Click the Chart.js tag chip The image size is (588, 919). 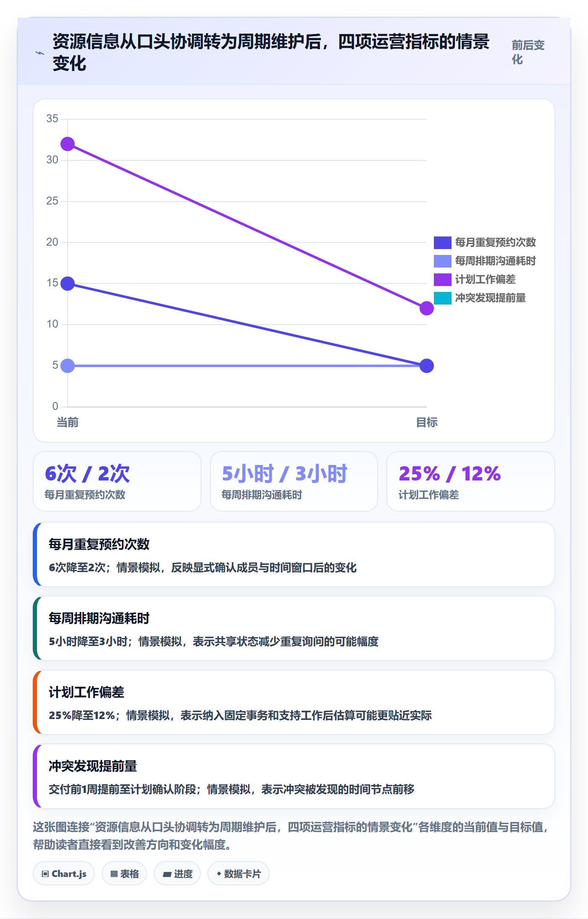[64, 874]
